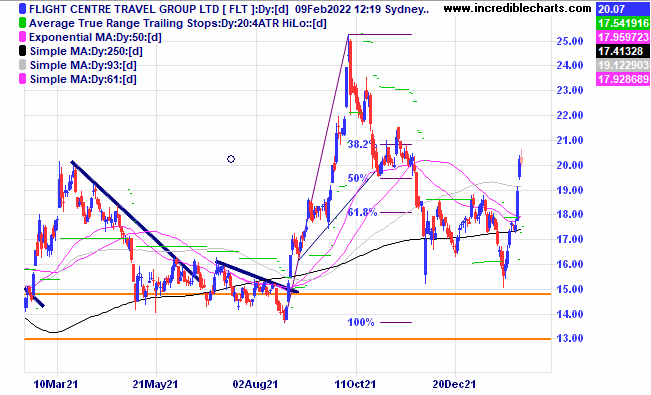This screenshot has height=395, width=651.
Task: Click the 22.00 price axis label
Action: (570, 115)
